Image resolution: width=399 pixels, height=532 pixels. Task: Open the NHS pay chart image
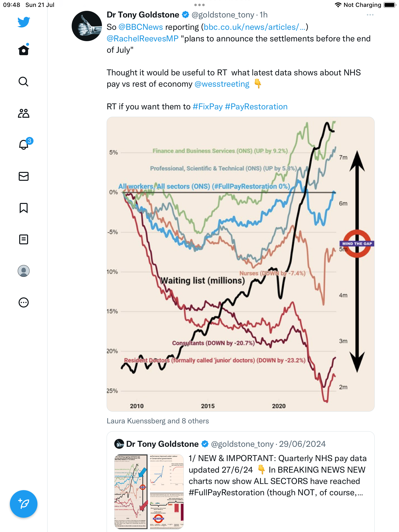pos(240,264)
